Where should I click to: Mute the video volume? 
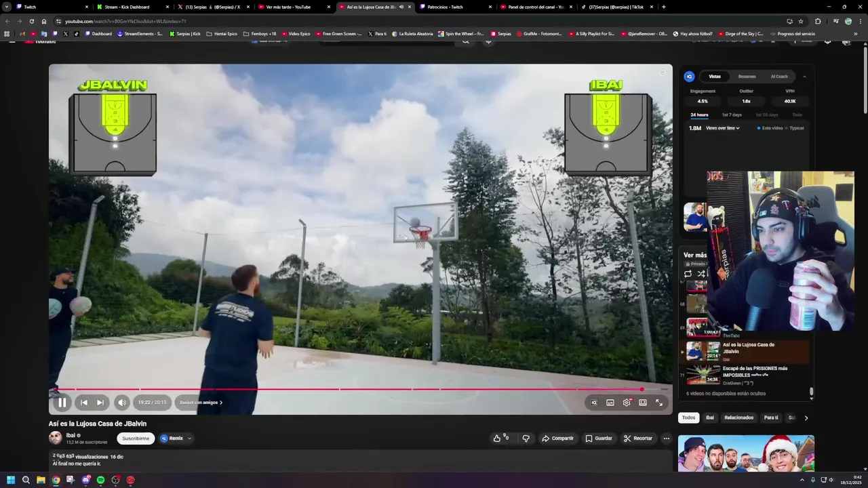coord(121,403)
